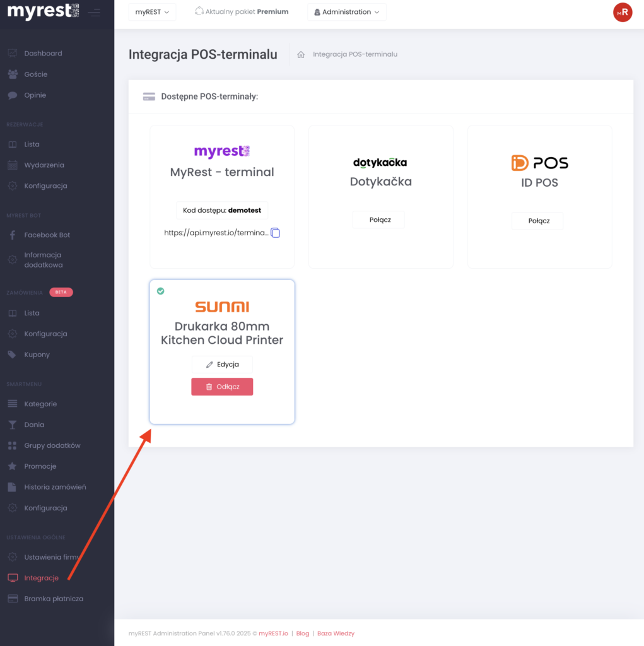Open Ustawienia firmy settings
Viewport: 644px width, 646px height.
click(x=52, y=557)
